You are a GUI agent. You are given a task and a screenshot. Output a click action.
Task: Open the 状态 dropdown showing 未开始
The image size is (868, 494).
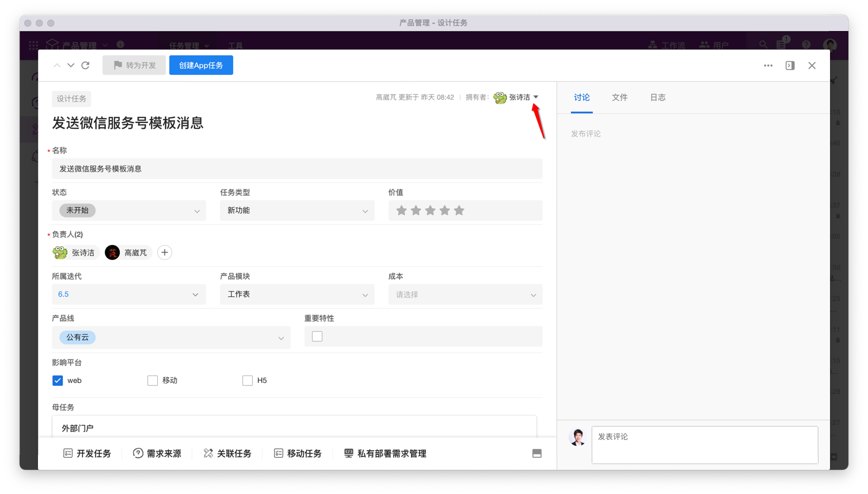pos(129,210)
